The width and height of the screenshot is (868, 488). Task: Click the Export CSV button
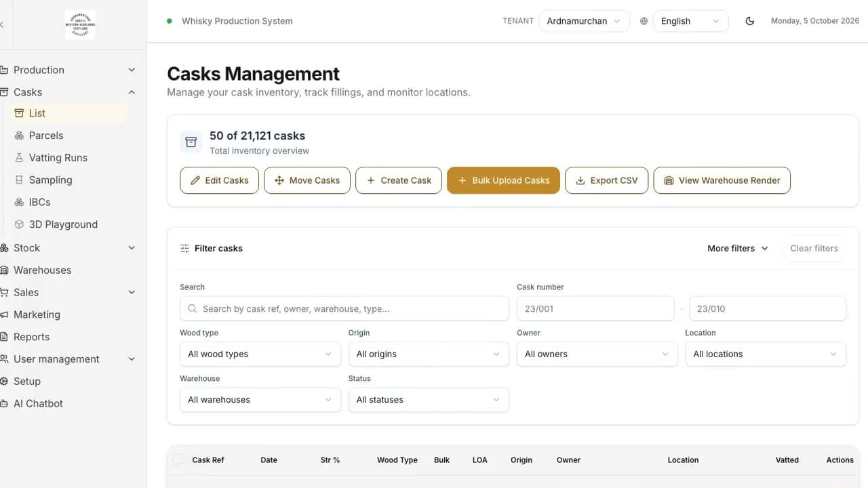606,180
